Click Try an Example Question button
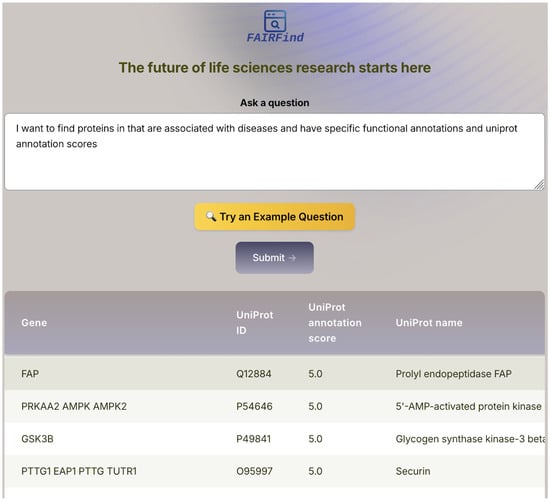Image resolution: width=550 pixels, height=502 pixels. 275,216
